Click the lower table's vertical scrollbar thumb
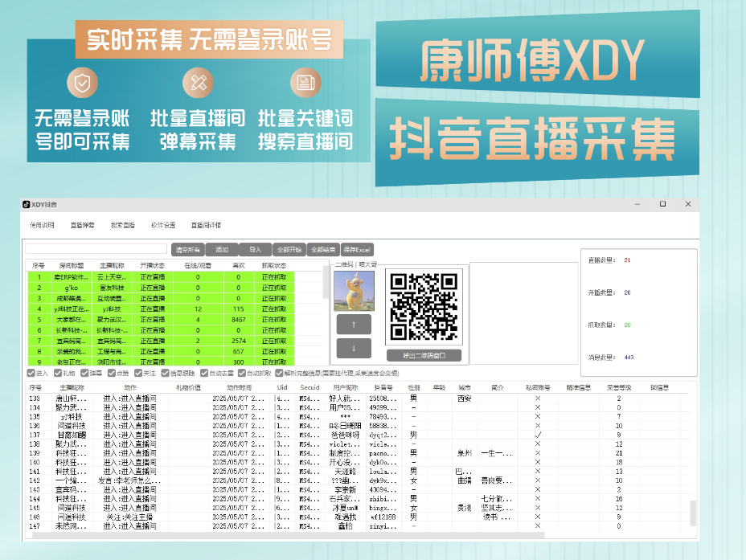Viewport: 746px width, 560px height. pos(693,512)
